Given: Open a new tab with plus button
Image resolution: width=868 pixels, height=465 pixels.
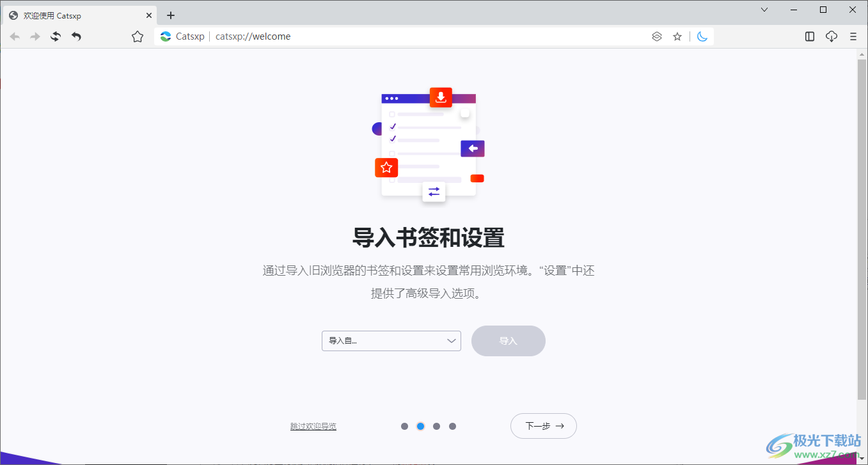Looking at the screenshot, I should 171,15.
